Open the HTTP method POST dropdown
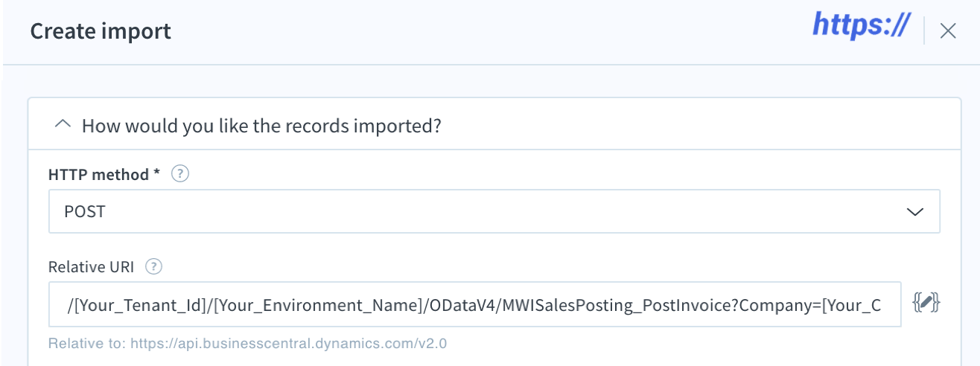The height and width of the screenshot is (366, 980). coord(494,211)
